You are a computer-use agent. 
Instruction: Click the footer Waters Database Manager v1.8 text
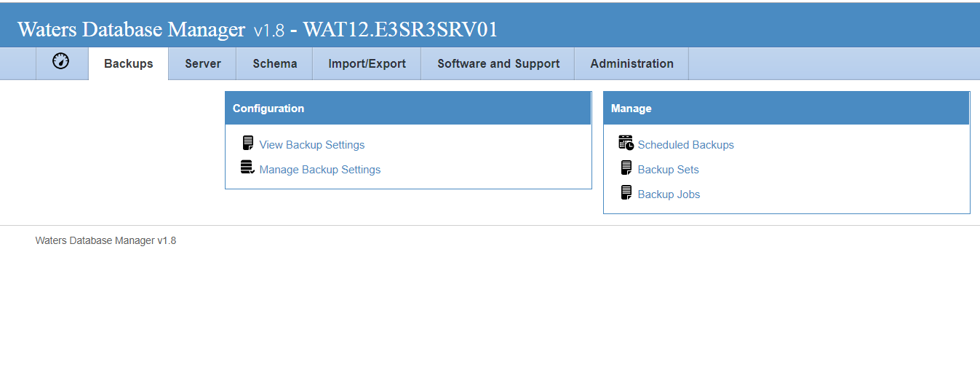click(105, 240)
